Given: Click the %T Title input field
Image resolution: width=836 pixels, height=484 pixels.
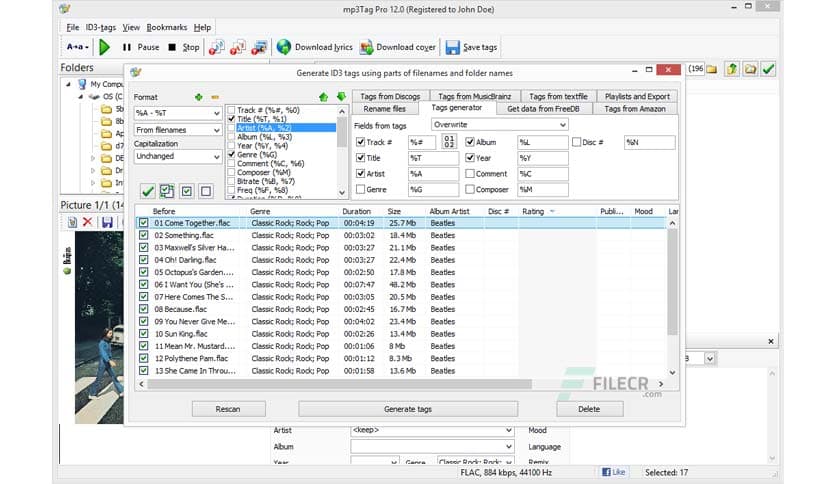Looking at the screenshot, I should (433, 158).
